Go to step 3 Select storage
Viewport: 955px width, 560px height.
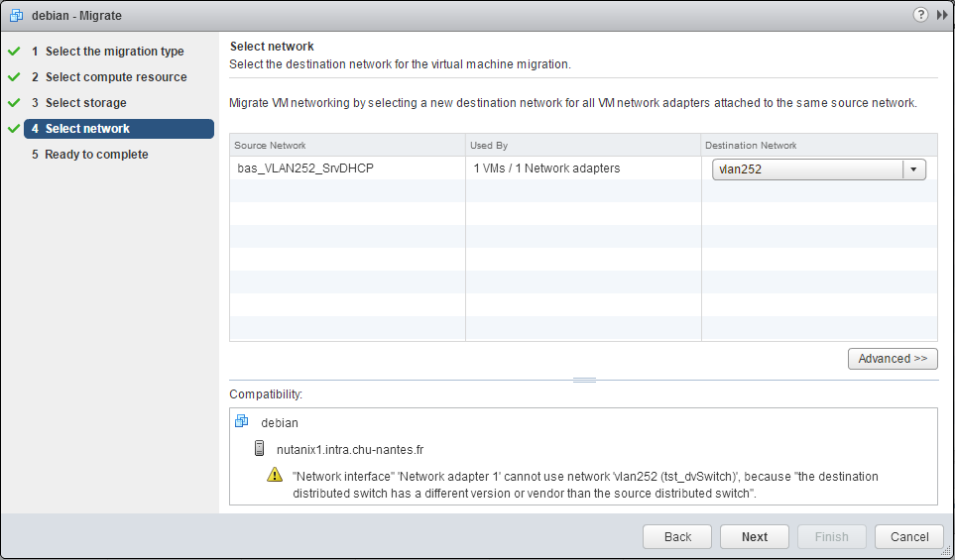coord(85,103)
